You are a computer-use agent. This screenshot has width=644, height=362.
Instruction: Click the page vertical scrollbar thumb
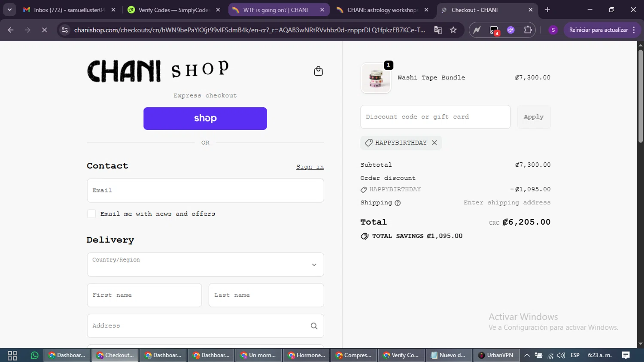[641, 96]
